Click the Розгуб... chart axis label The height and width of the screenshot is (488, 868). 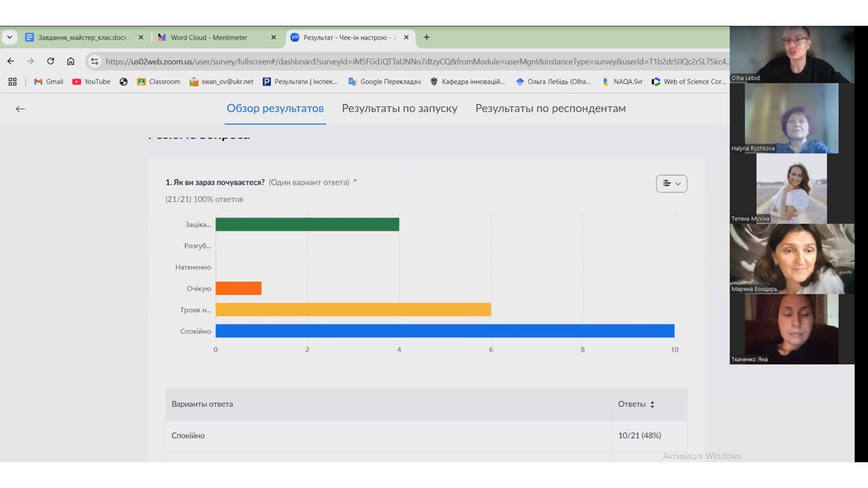tap(197, 246)
